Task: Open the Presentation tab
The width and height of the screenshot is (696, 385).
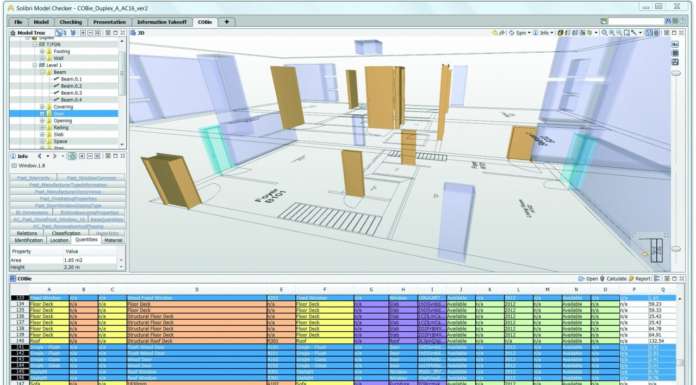Action: coord(109,22)
